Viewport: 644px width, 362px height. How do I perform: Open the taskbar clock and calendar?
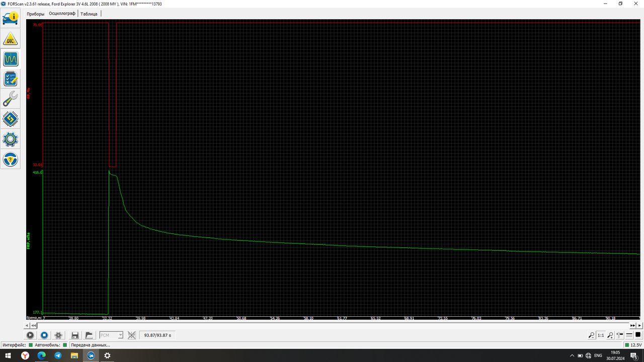pyautogui.click(x=615, y=355)
